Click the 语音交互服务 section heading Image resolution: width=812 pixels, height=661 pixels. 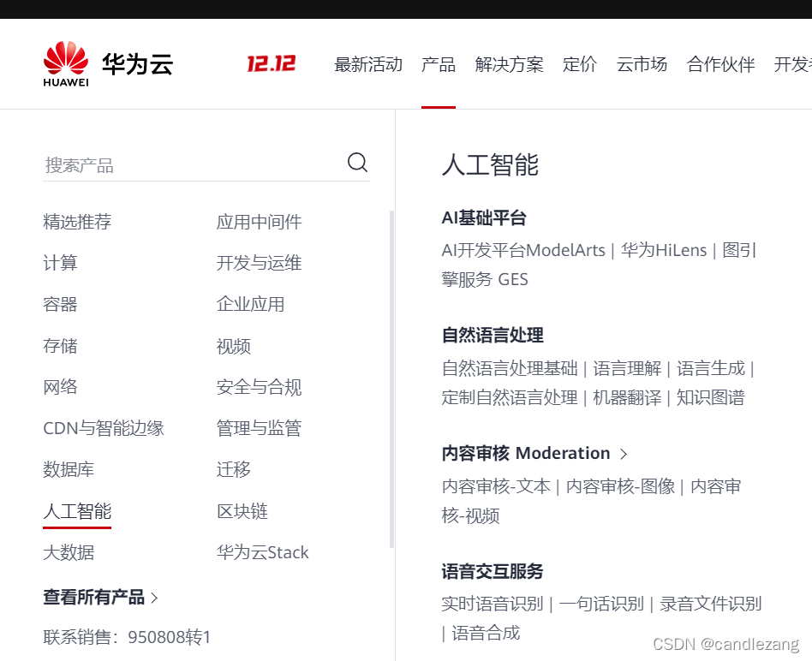[x=493, y=571]
